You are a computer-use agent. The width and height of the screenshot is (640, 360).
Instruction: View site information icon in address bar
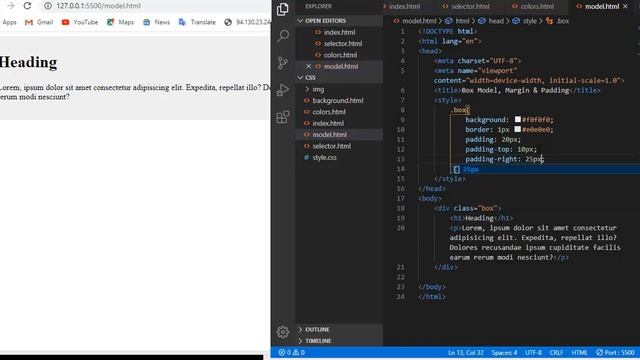click(x=48, y=6)
